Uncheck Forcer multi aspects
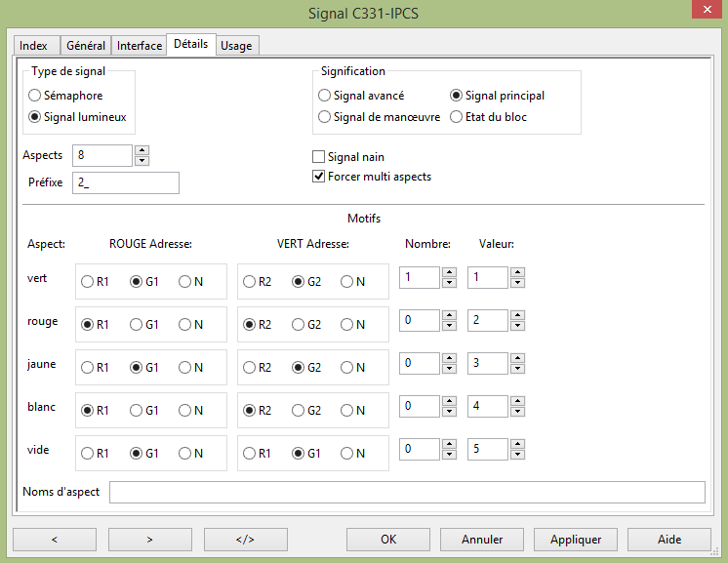This screenshot has width=728, height=563. tap(318, 177)
